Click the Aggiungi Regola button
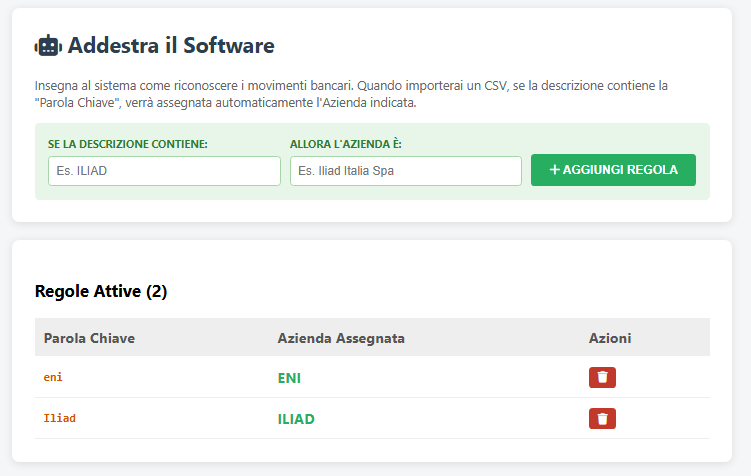Image resolution: width=751 pixels, height=476 pixels. [613, 170]
